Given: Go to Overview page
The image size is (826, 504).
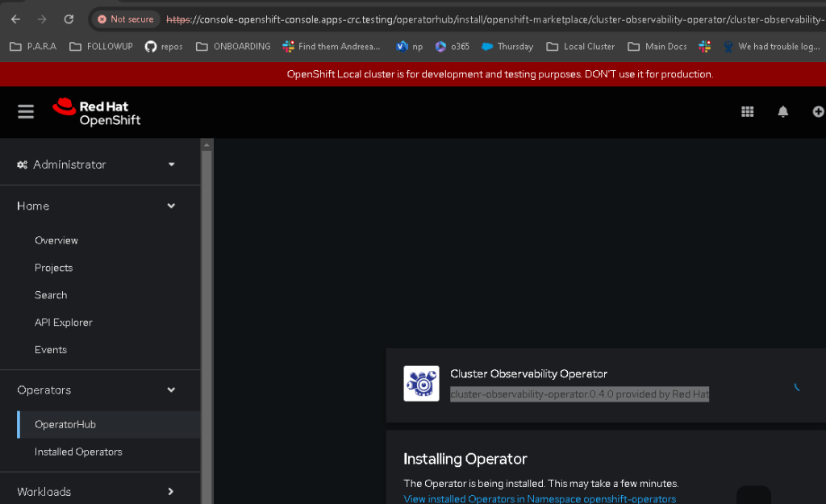Looking at the screenshot, I should click(56, 240).
